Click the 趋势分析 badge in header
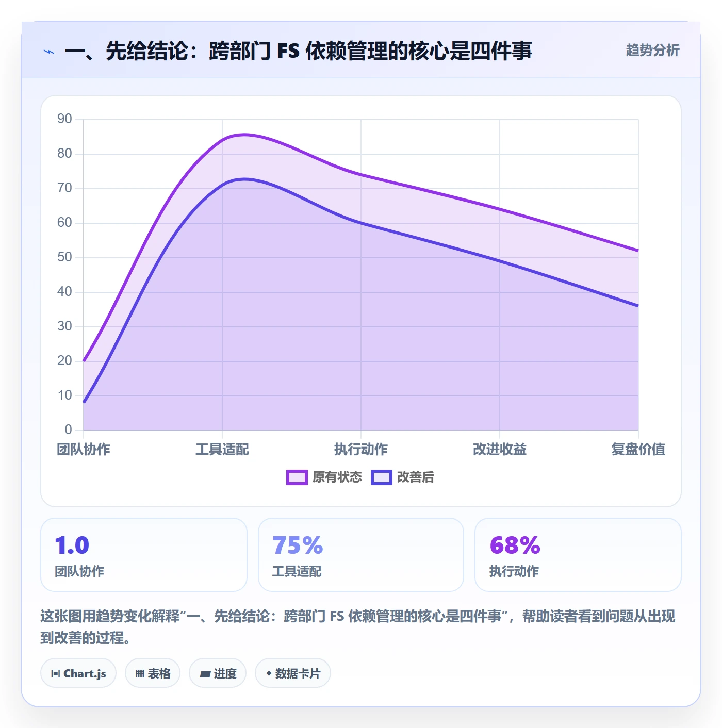Screen dimensions: 722x728 click(x=652, y=51)
